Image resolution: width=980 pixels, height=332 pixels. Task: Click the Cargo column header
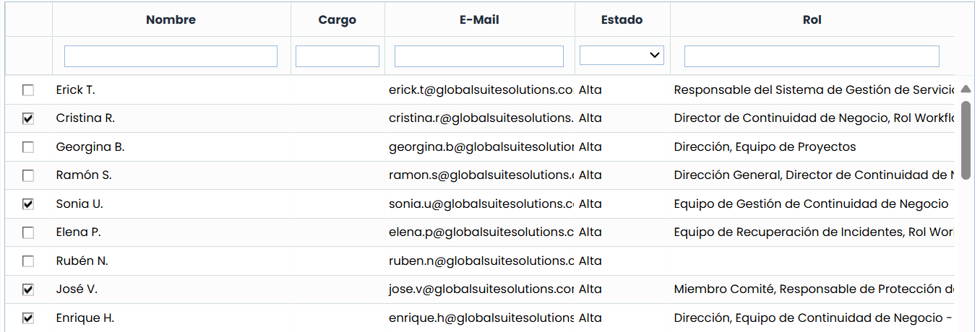tap(337, 20)
